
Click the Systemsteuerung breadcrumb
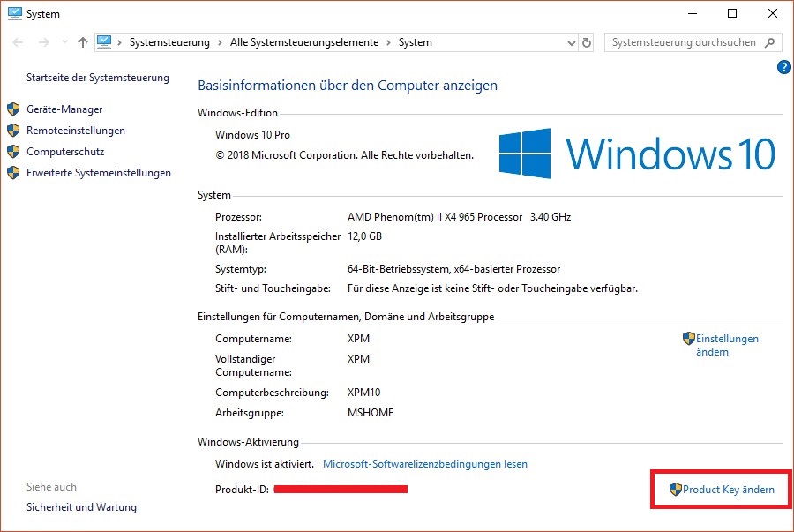tap(169, 42)
